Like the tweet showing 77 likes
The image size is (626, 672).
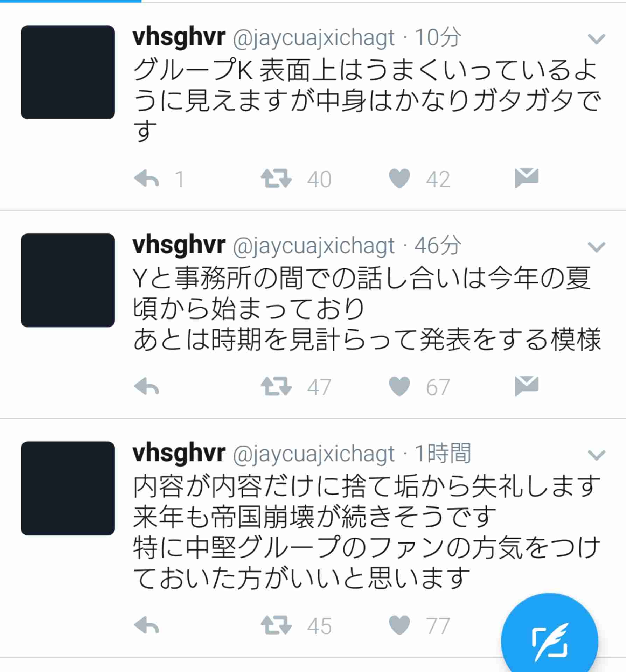pos(399,625)
